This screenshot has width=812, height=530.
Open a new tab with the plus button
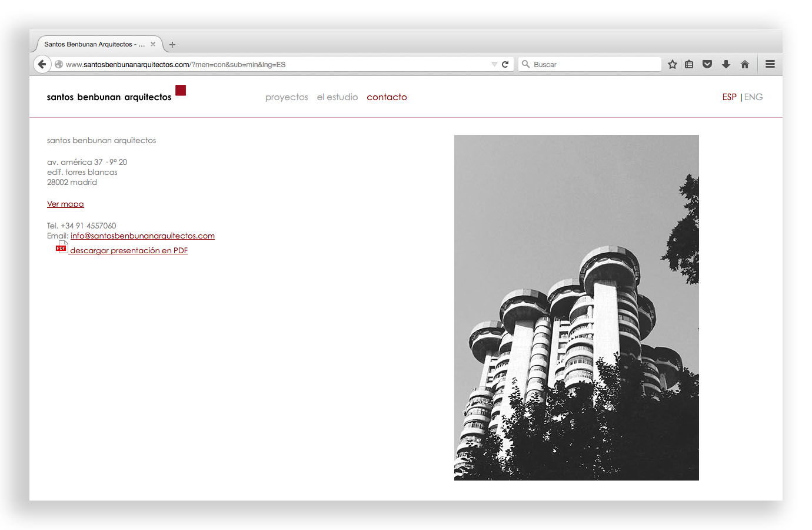[x=172, y=44]
